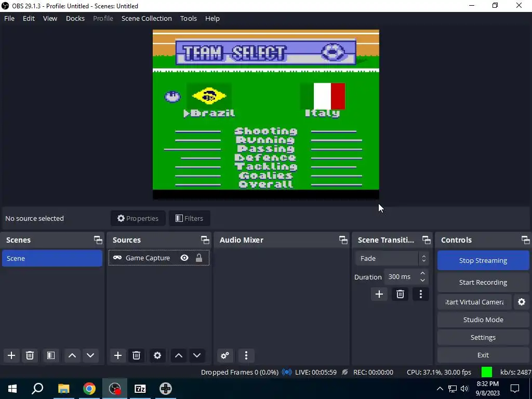Float the Scenes dock icon
Viewport: 532px width, 399px height.
tap(98, 240)
